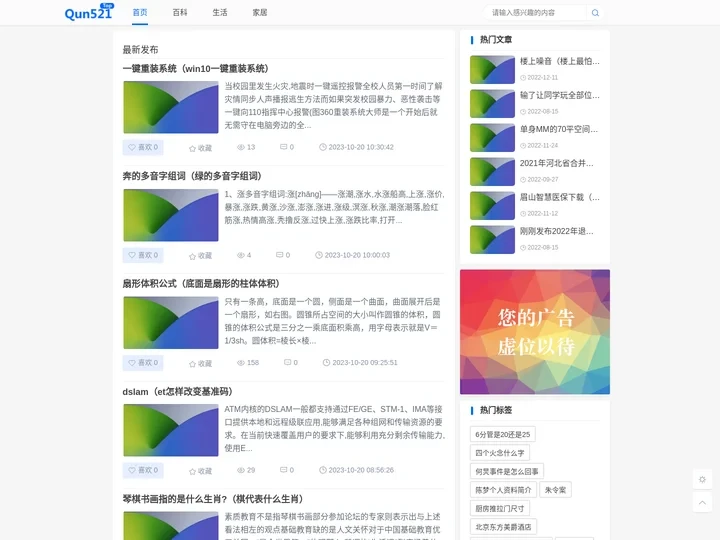Open hot article 单身MM的70平空间
Screen dimensions: 720x540
[559, 129]
